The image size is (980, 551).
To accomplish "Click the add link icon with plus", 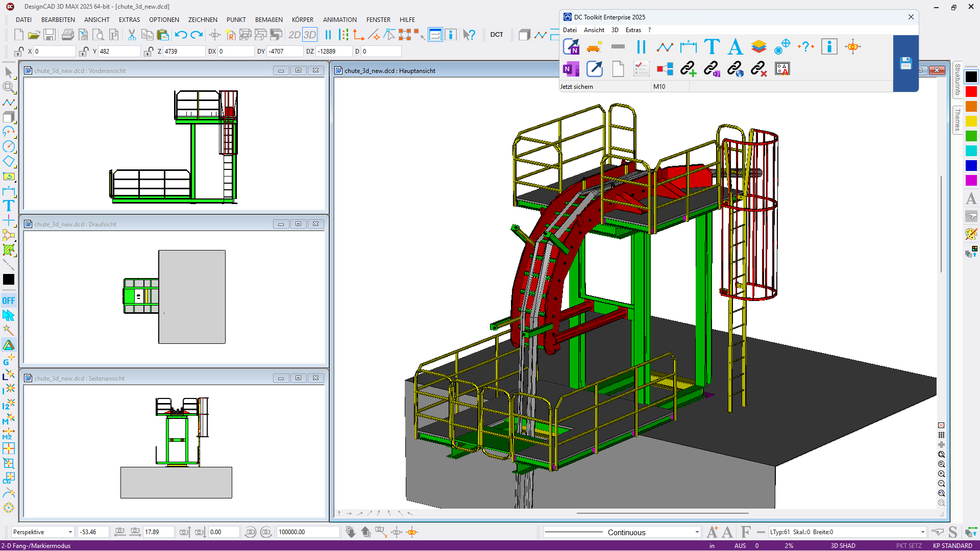I will [x=688, y=69].
